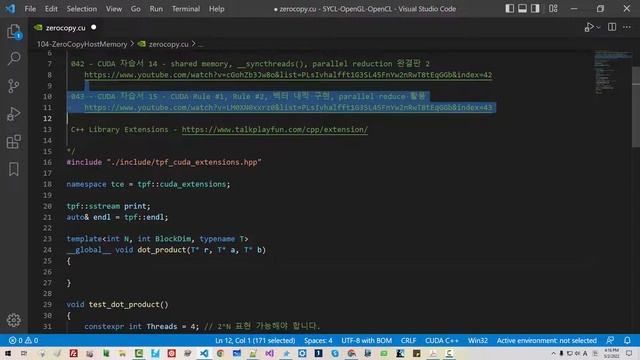Open notifications bell in status bar
The width and height of the screenshot is (640, 360).
tap(627, 340)
